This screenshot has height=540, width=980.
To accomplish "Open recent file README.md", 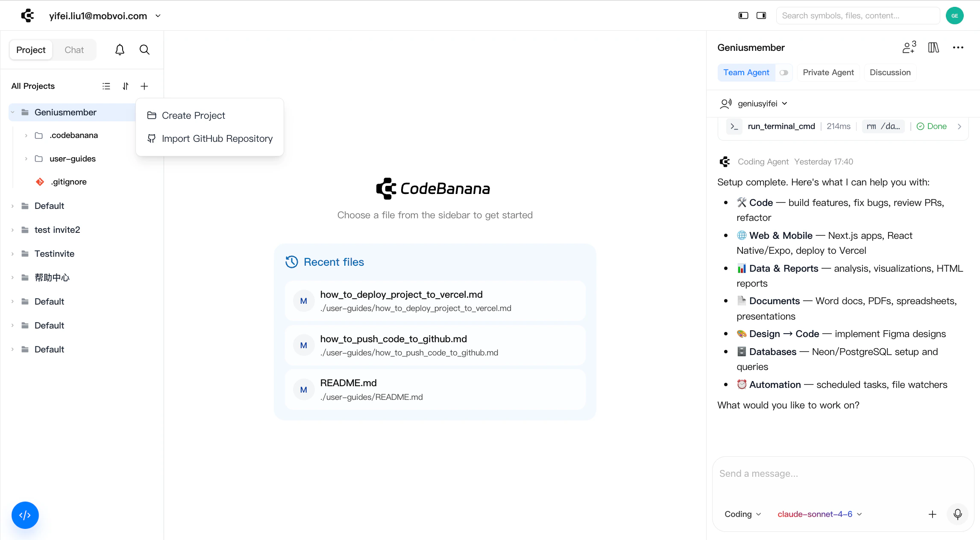I will (x=435, y=390).
